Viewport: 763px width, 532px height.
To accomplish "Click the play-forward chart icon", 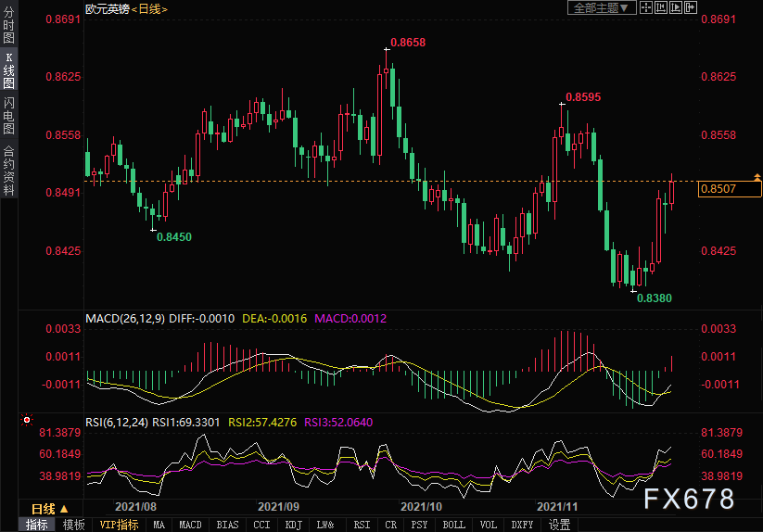I will [675, 7].
